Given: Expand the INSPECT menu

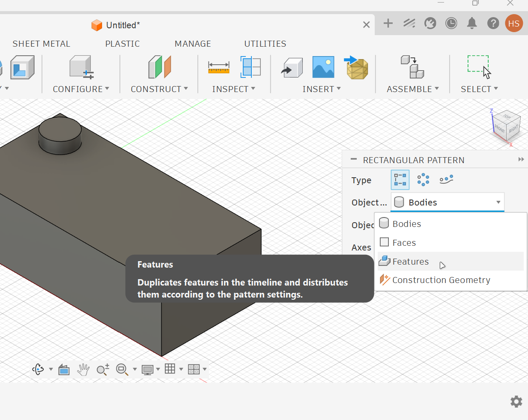Looking at the screenshot, I should pyautogui.click(x=234, y=89).
